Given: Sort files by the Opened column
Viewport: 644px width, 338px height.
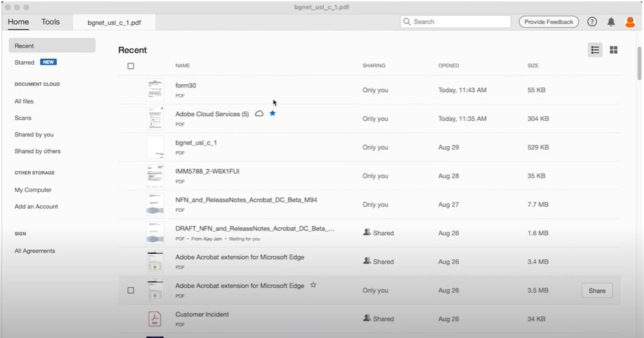Looking at the screenshot, I should 449,66.
